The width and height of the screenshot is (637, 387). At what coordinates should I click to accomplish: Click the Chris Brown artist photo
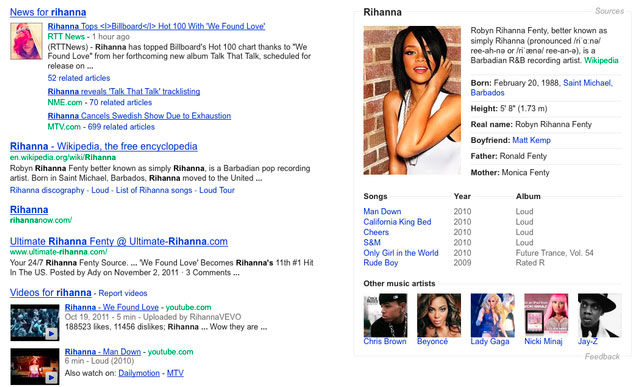point(385,316)
